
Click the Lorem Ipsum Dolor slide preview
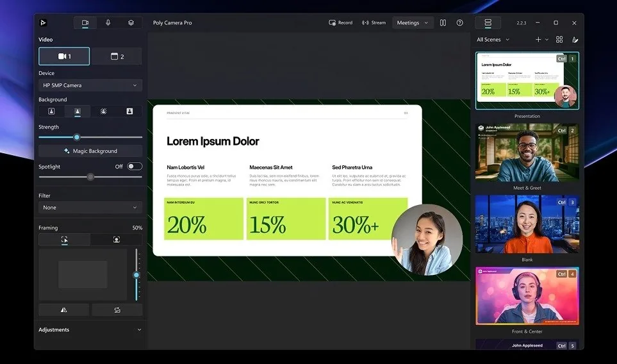pyautogui.click(x=287, y=180)
